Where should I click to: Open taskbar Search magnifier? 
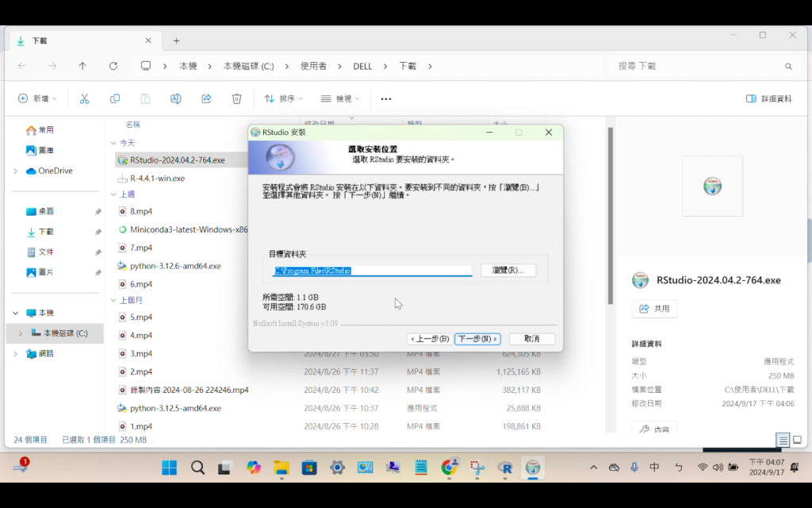197,468
